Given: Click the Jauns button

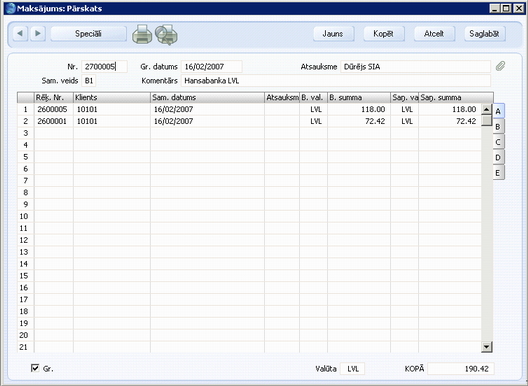Looking at the screenshot, I should click(333, 34).
